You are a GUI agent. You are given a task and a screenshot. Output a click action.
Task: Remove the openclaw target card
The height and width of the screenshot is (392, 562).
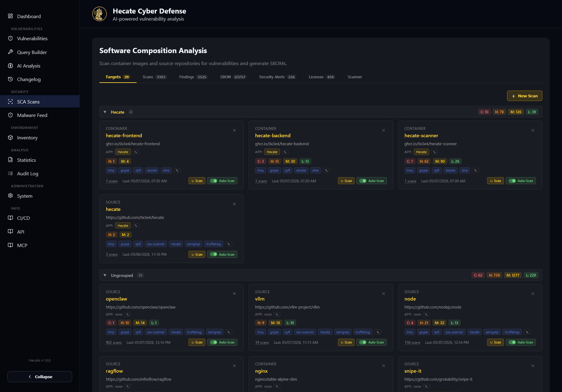pyautogui.click(x=234, y=294)
